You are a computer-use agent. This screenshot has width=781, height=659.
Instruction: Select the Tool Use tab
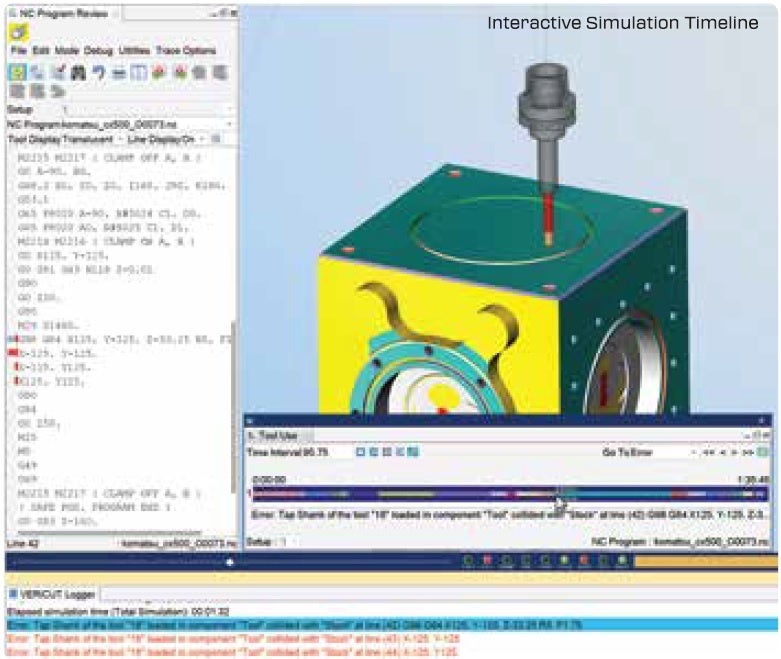[x=278, y=435]
